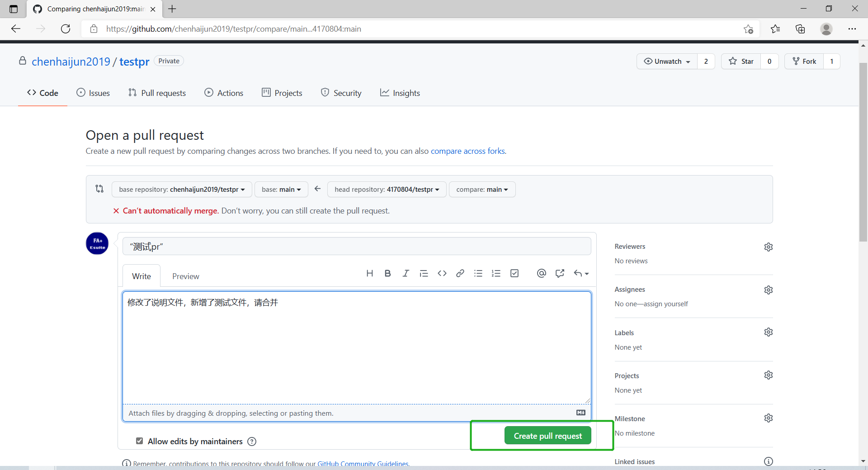Click the switch base and head icon
Image resolution: width=868 pixels, height=470 pixels.
point(99,189)
